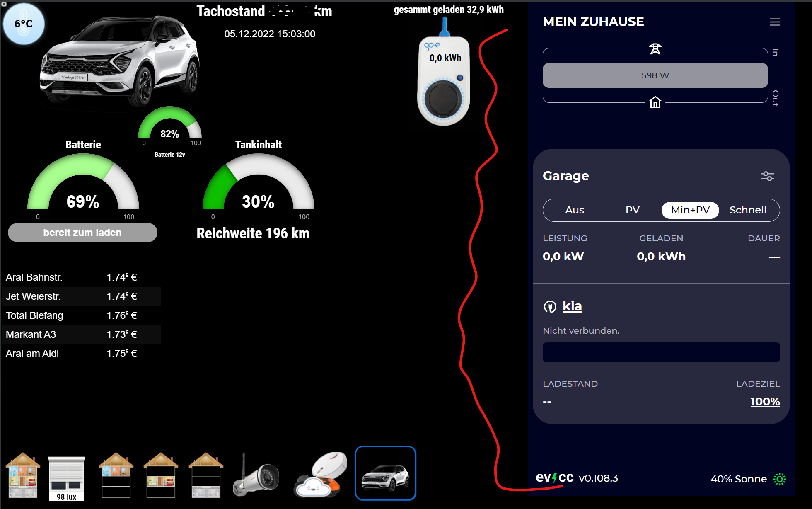Click the Geladen 0,0 kWh value
The height and width of the screenshot is (509, 812).
(661, 257)
